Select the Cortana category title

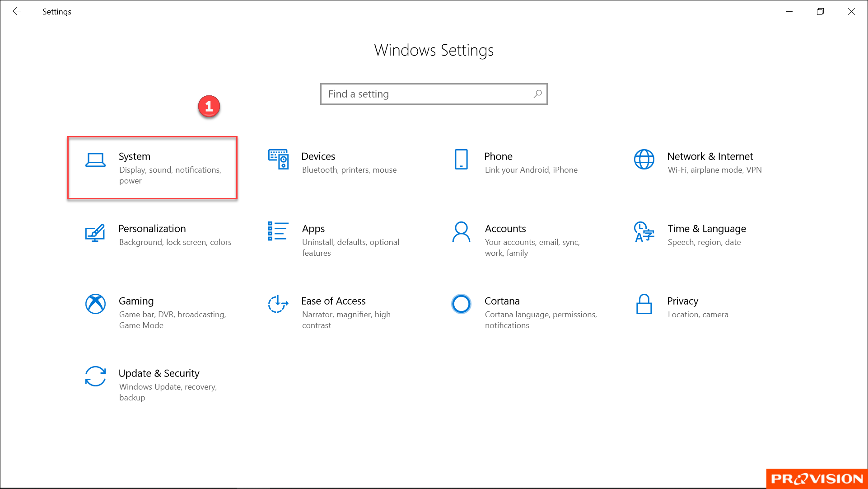tap(502, 301)
